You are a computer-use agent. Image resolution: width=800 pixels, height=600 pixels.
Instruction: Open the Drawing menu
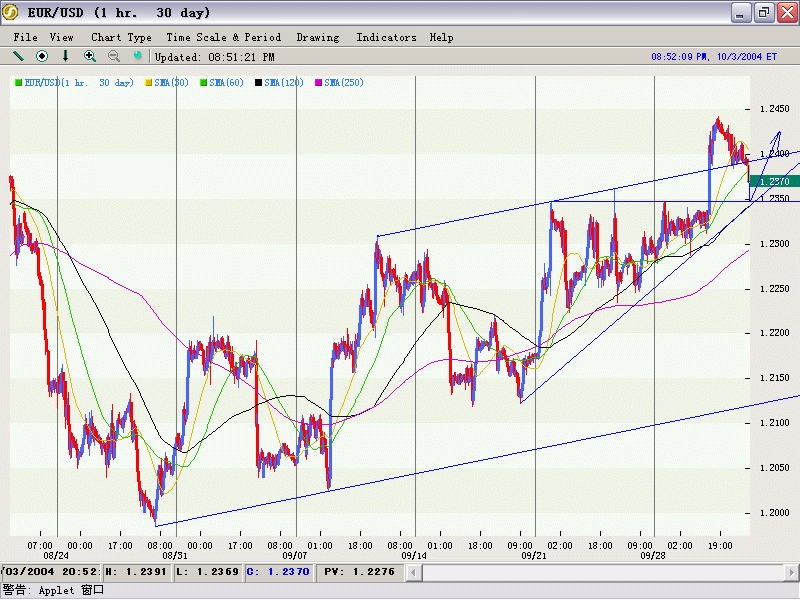pos(318,37)
